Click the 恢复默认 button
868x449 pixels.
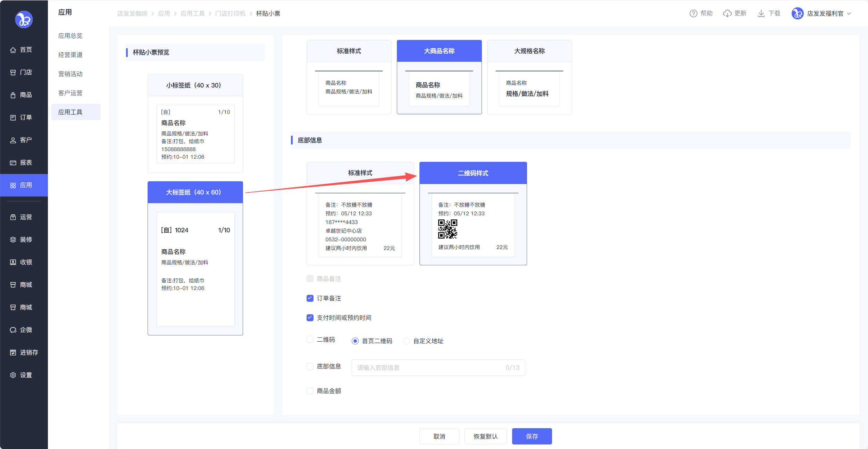[x=485, y=436]
